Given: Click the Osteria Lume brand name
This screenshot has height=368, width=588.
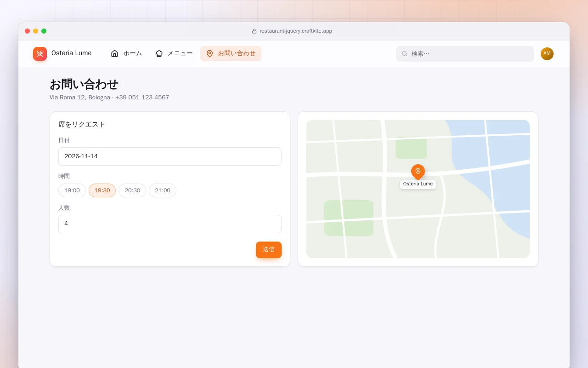Looking at the screenshot, I should click(72, 53).
